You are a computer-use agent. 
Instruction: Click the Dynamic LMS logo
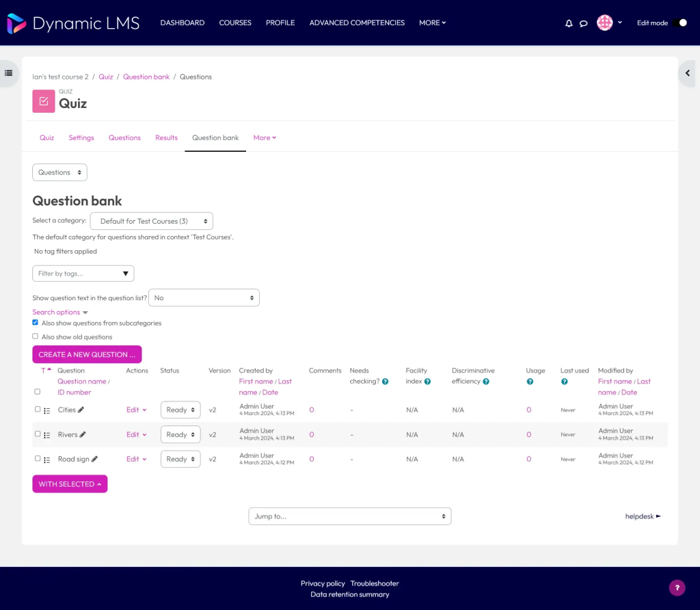(x=74, y=23)
